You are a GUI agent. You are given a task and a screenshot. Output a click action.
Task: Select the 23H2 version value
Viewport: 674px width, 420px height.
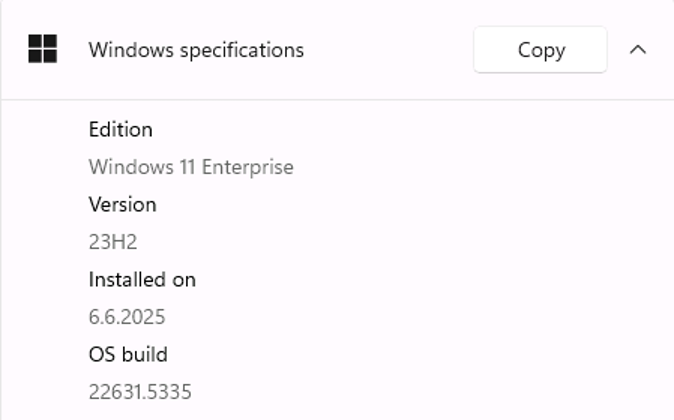point(113,242)
